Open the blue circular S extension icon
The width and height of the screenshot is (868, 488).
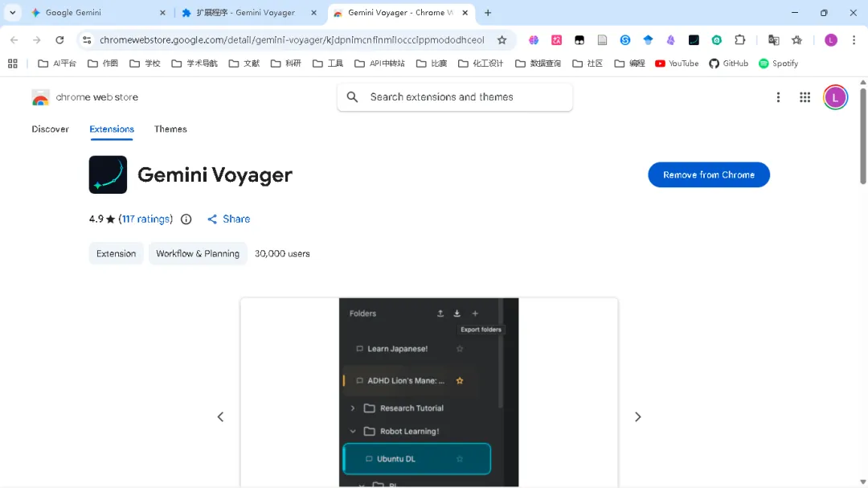tap(625, 40)
